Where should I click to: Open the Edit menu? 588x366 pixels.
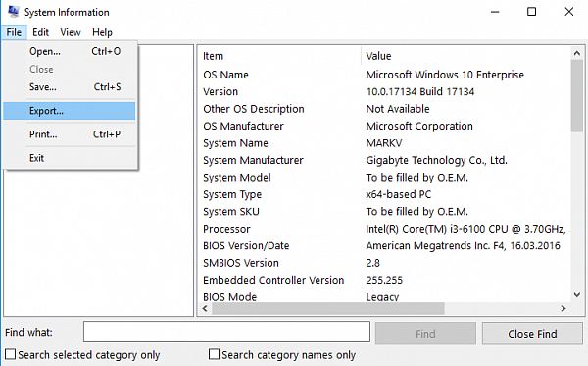pos(40,32)
